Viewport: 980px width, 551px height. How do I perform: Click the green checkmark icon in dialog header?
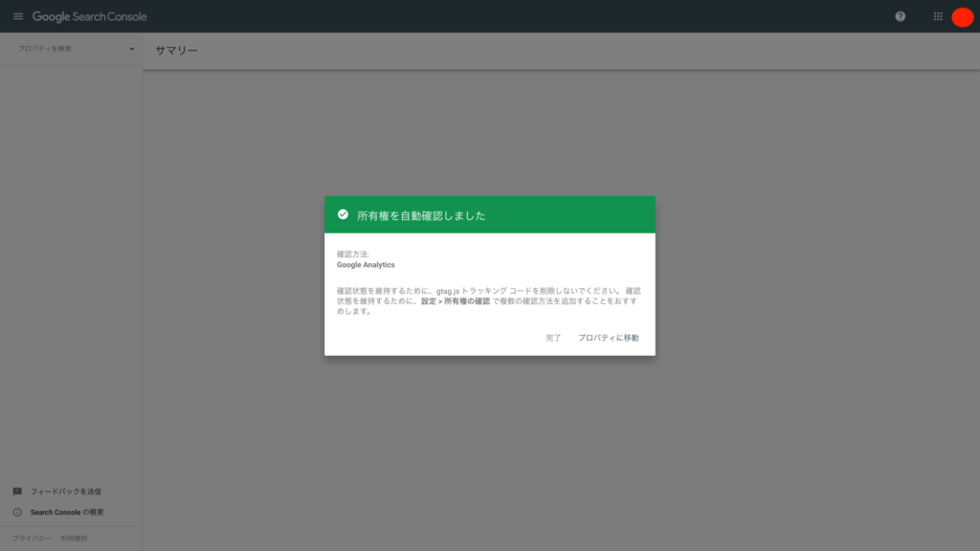tap(343, 214)
